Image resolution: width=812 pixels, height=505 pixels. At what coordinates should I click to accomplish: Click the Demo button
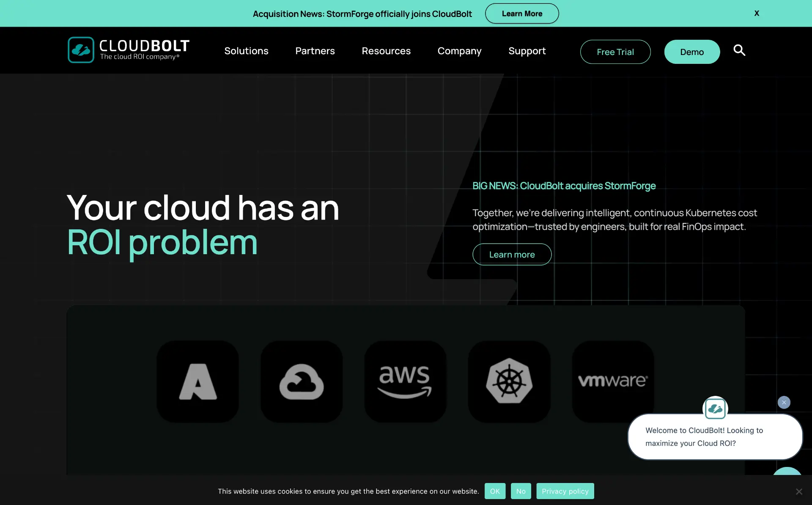(x=692, y=52)
